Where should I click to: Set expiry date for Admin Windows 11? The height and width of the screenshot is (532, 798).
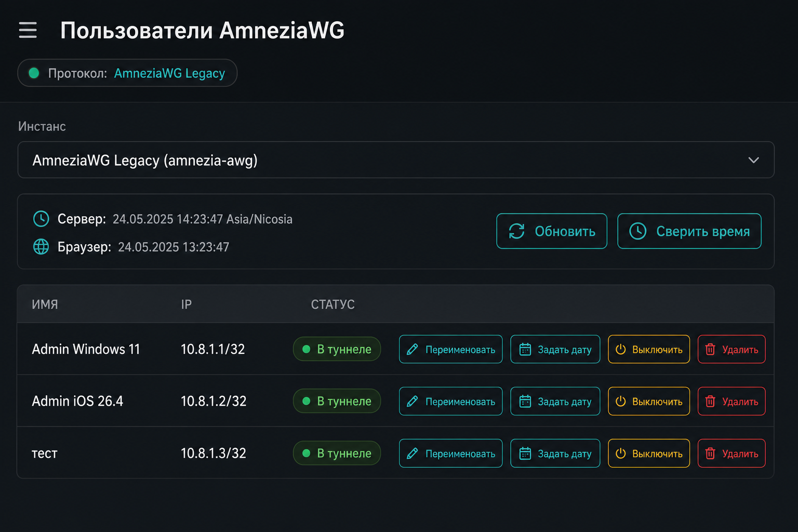tap(555, 349)
